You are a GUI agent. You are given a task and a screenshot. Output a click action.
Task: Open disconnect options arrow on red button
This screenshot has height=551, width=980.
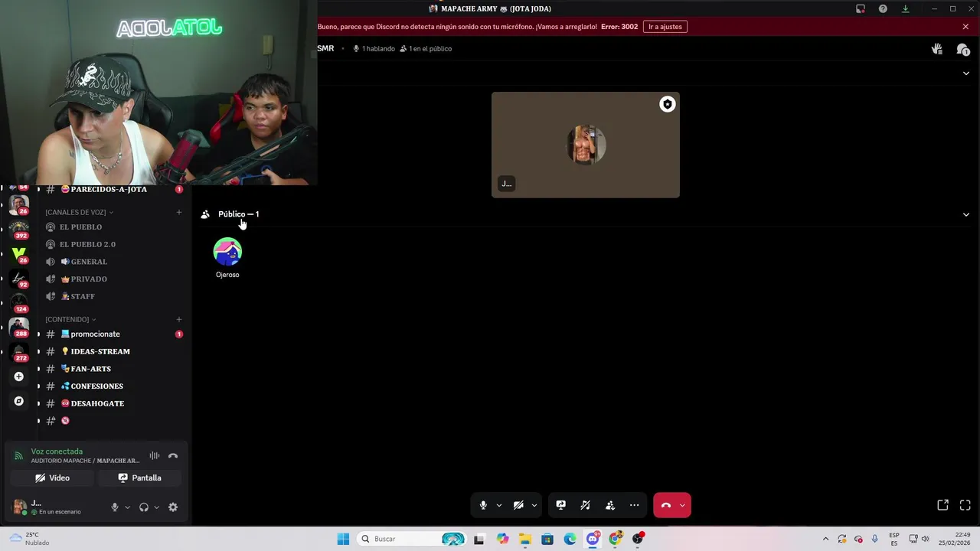[x=682, y=505]
